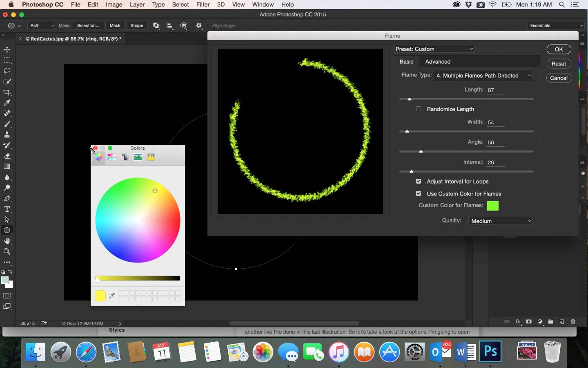
Task: Open the Pencils picker in the Colors window
Action: [151, 157]
